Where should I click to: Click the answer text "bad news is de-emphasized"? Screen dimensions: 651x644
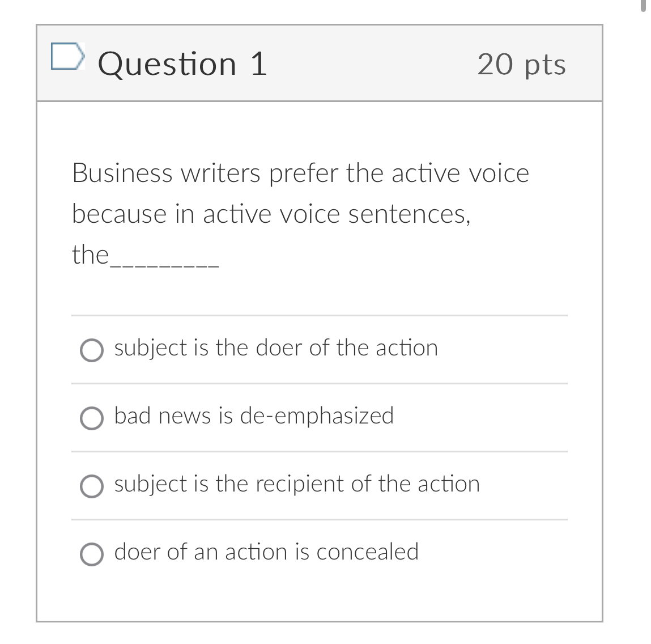tap(254, 416)
